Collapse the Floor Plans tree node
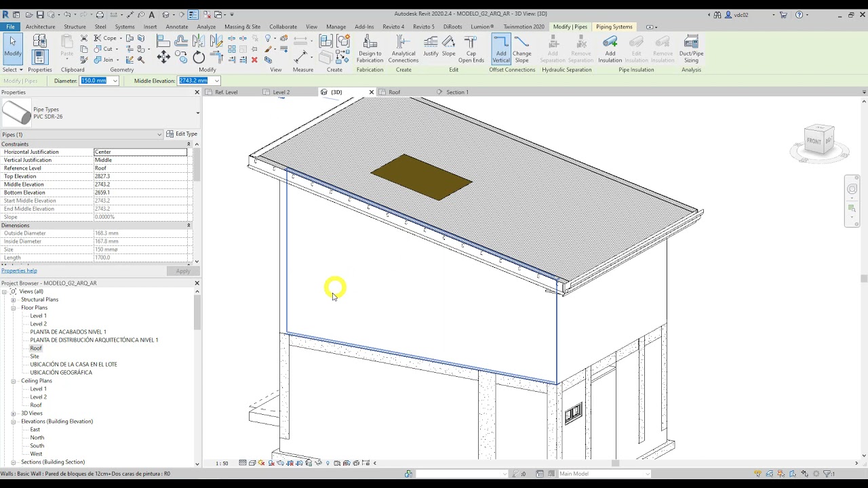Screen dimensions: 868x488 pos(13,308)
